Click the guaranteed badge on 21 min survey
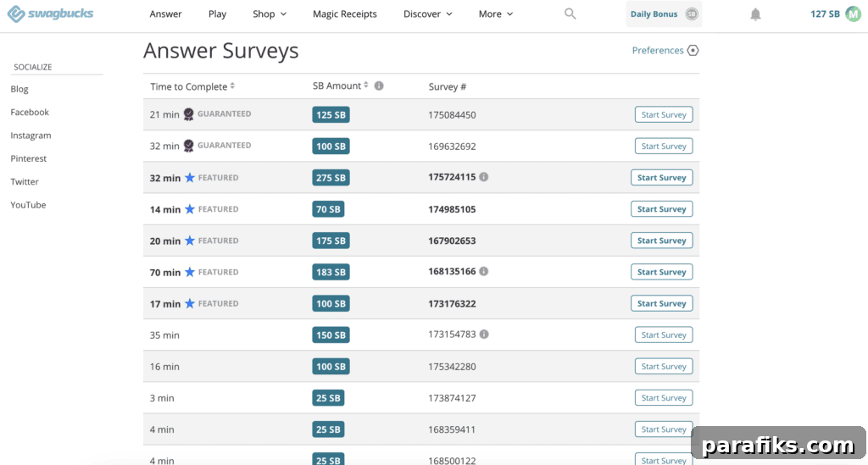Image resolution: width=868 pixels, height=465 pixels. point(189,114)
